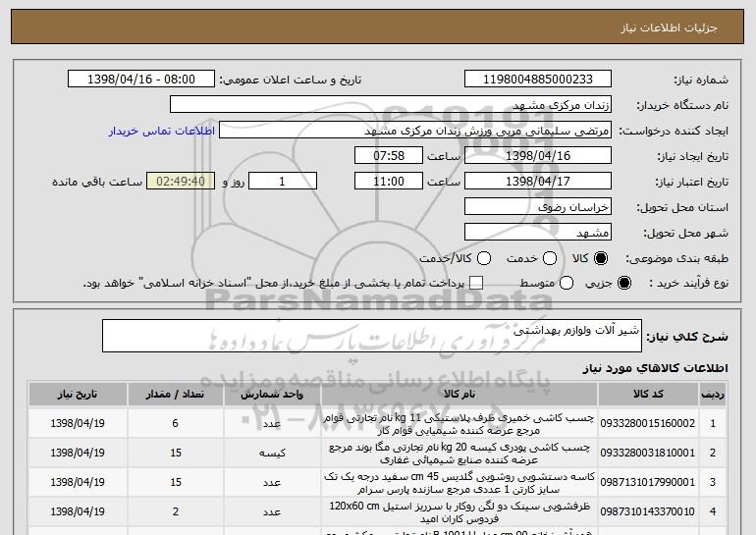Click the province field خراسان رضوی
Viewport: 756px width, 535px height.
pos(538,207)
